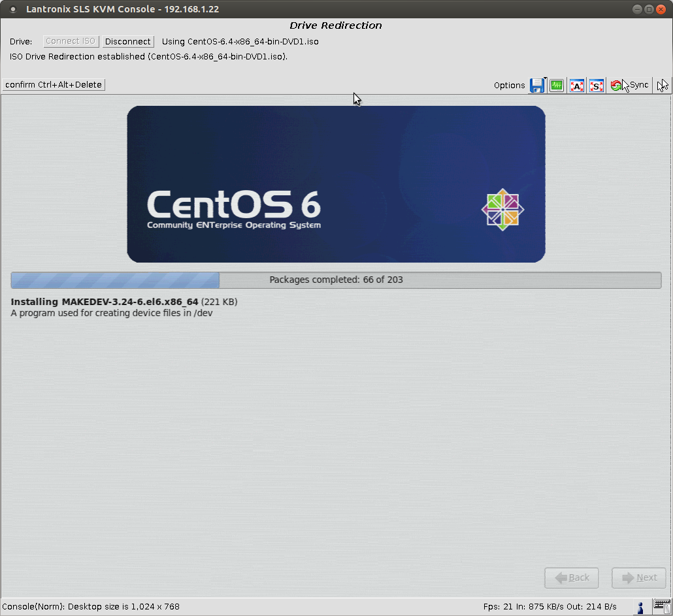Click the 'S' scaling icon in toolbar
This screenshot has width=673, height=616.
[x=596, y=86]
